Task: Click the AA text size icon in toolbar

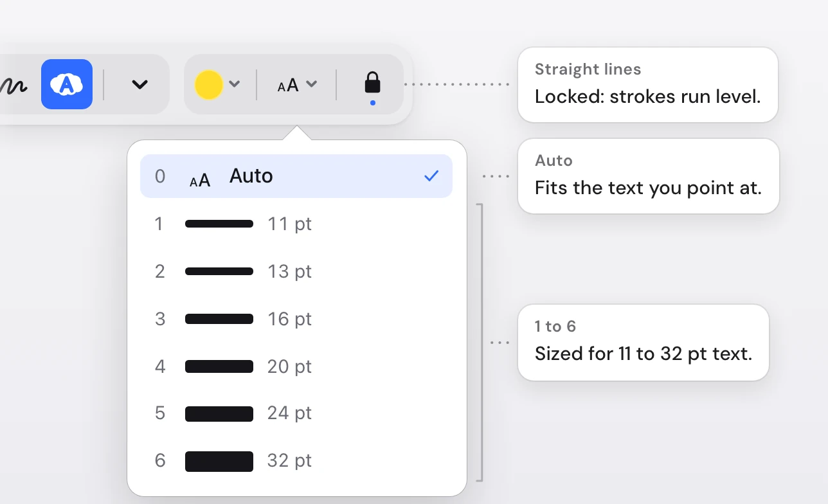Action: click(x=288, y=85)
